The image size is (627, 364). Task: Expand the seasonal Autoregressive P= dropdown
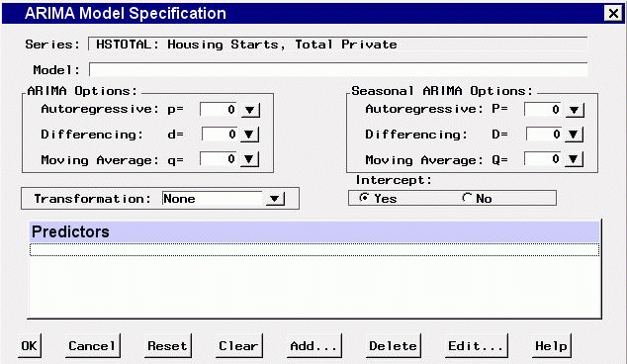575,110
